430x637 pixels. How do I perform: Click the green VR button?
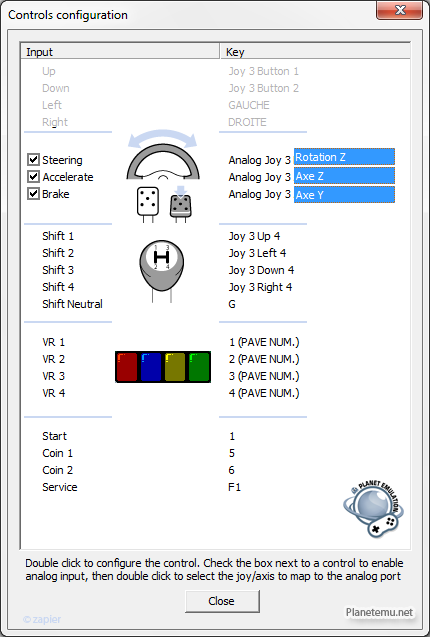[x=199, y=367]
